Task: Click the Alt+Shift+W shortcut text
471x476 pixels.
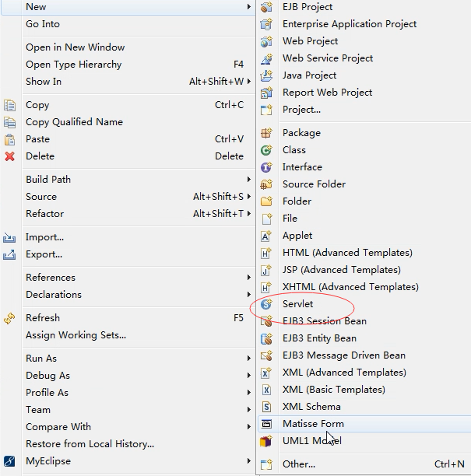Action: 216,82
